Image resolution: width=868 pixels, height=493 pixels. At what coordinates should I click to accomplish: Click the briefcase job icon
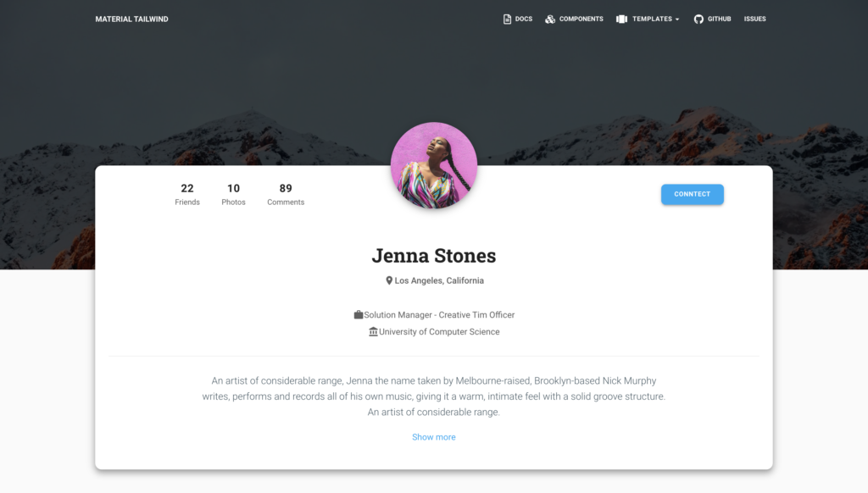359,314
